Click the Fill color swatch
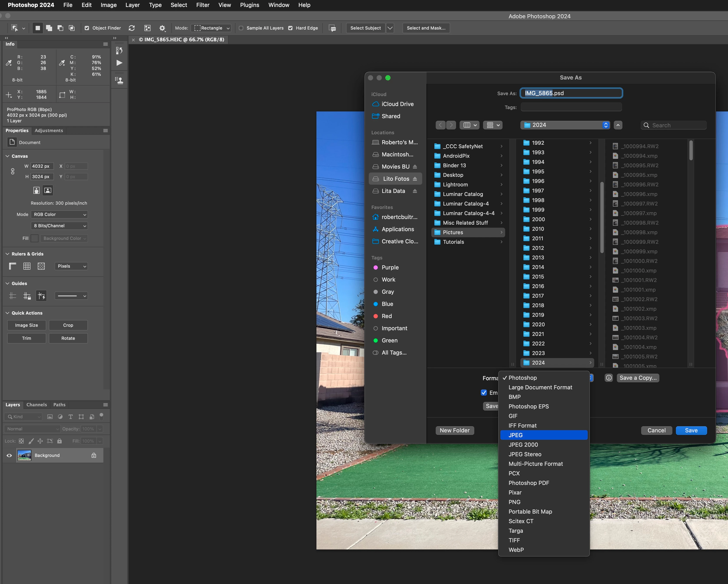 click(x=35, y=239)
